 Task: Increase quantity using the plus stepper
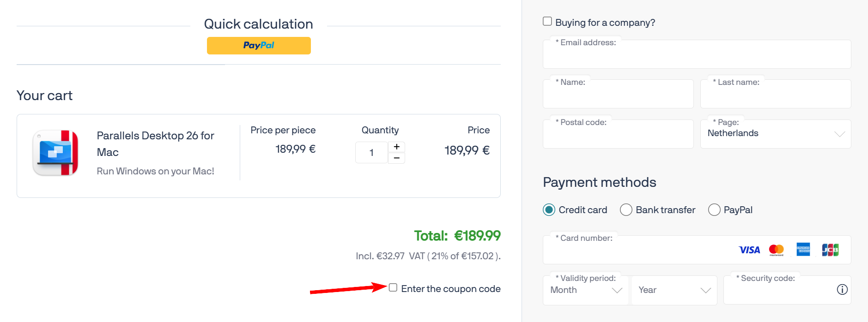(396, 146)
